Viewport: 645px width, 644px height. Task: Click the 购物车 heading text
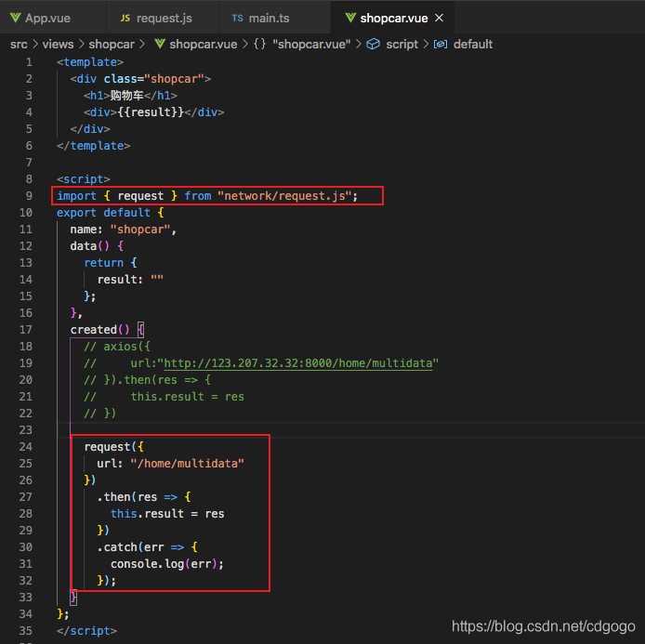(x=126, y=96)
